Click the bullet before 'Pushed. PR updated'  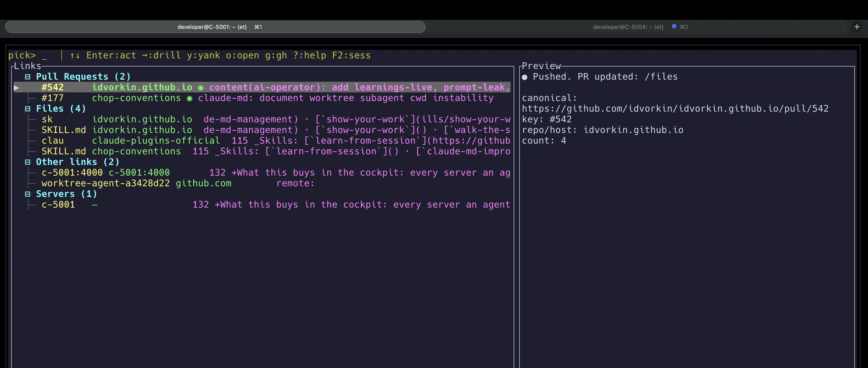coord(524,77)
